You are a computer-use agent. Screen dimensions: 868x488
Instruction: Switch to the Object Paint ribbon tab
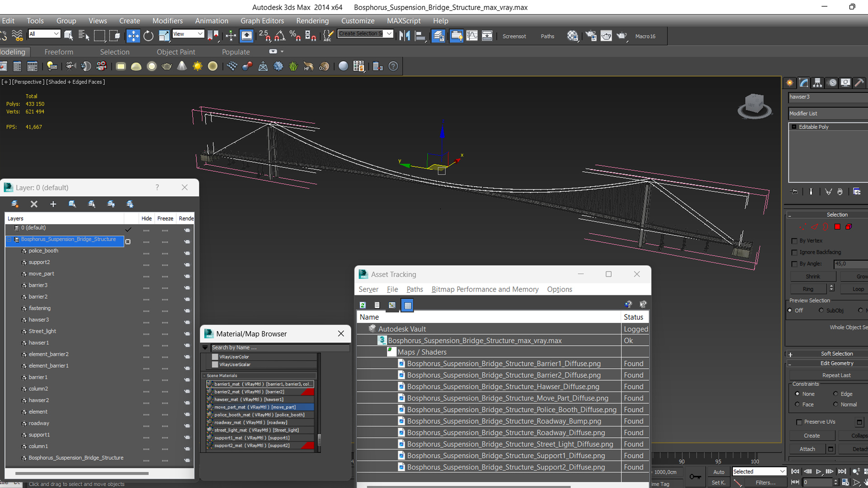[176, 52]
